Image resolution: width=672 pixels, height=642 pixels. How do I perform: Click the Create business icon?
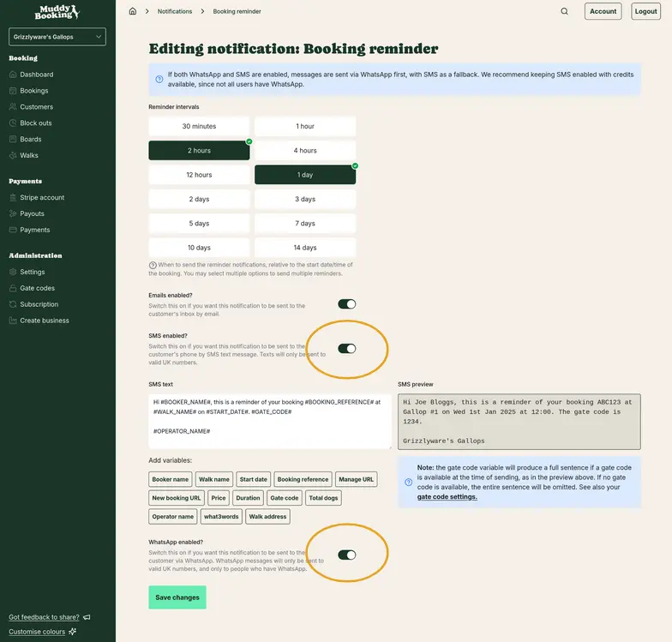click(x=13, y=321)
